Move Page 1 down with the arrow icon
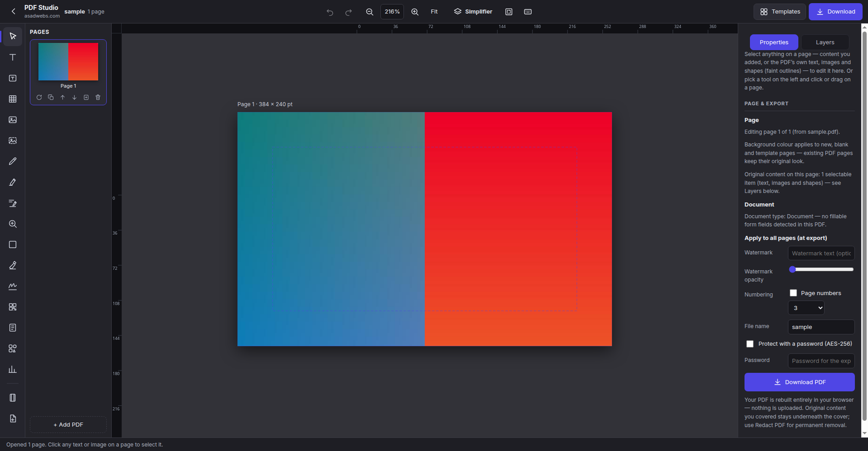The height and width of the screenshot is (451, 868). (x=74, y=98)
